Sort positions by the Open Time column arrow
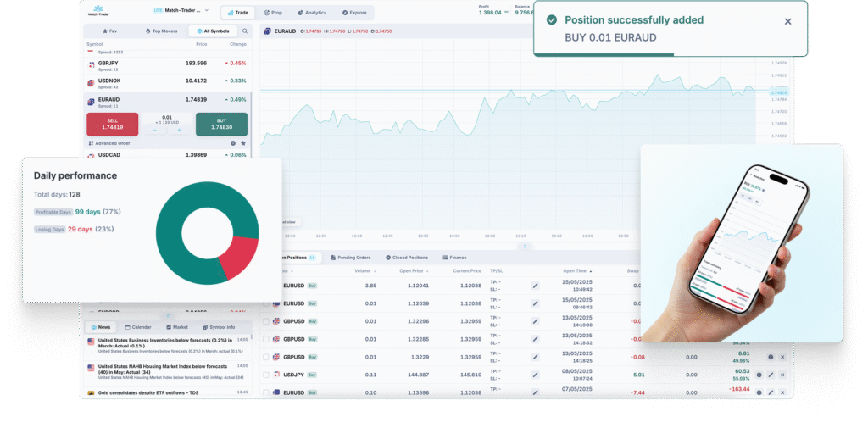868x428 pixels. pos(591,271)
